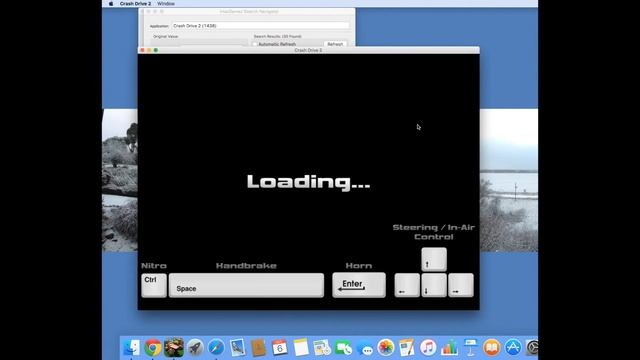Screen dimensions: 640x360
Task: Click the Refresh button in search window
Action: 335,44
